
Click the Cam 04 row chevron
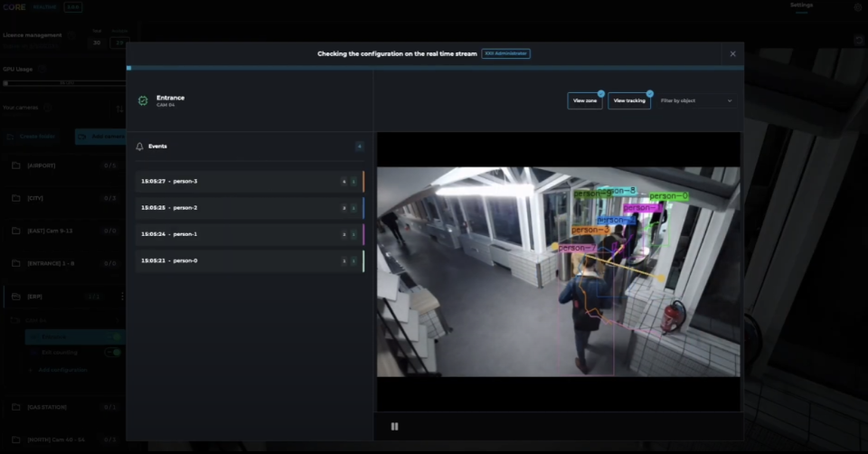click(118, 320)
